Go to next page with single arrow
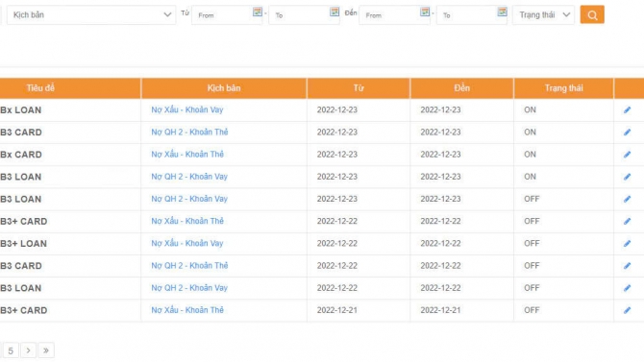The width and height of the screenshot is (644, 362). [28, 350]
